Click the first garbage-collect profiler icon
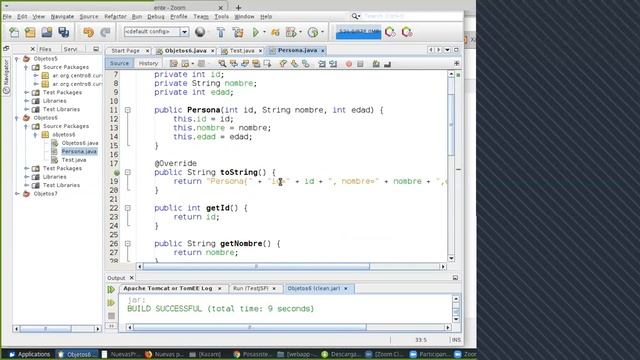 pos(390,32)
